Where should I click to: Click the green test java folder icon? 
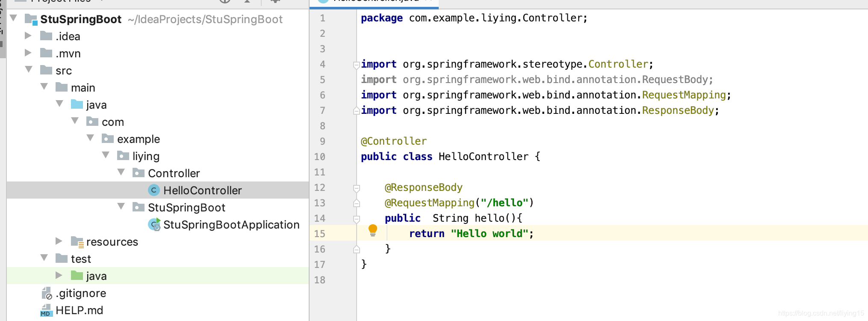pyautogui.click(x=77, y=275)
